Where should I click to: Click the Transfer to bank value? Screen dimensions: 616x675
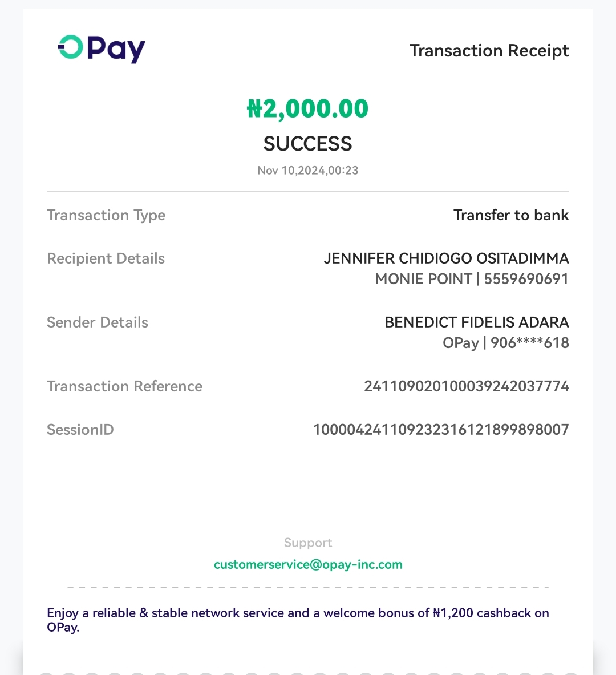(510, 215)
